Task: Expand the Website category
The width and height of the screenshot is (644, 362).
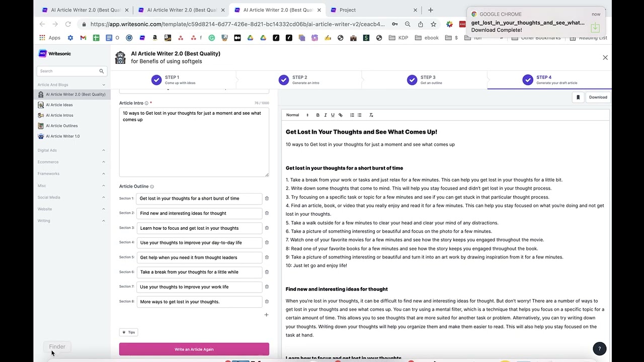Action: click(x=71, y=209)
